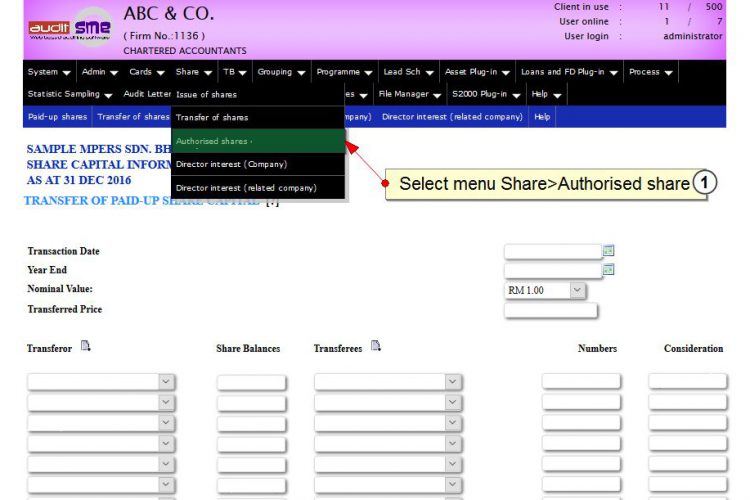Click the first Consideration input field
The width and height of the screenshot is (750, 500).
click(688, 381)
